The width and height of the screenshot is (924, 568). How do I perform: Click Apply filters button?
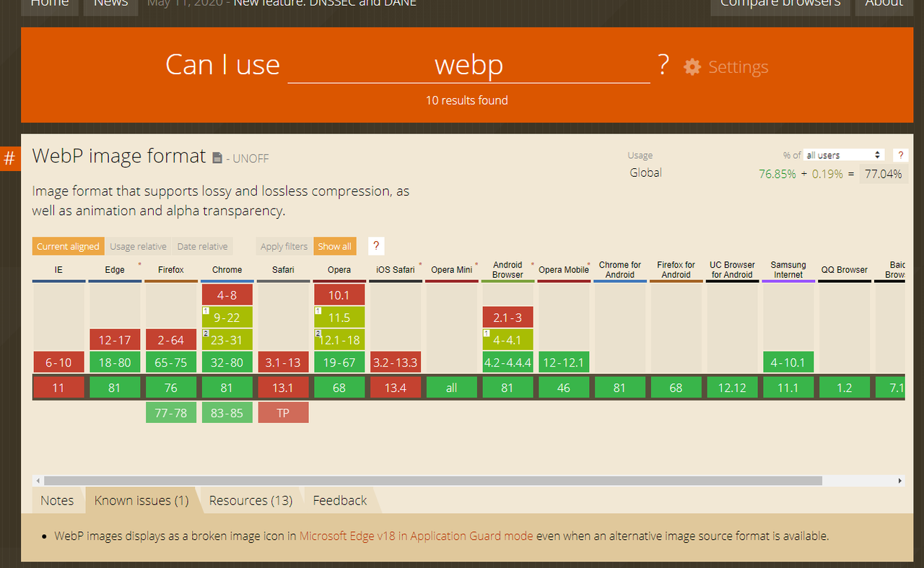click(x=284, y=246)
